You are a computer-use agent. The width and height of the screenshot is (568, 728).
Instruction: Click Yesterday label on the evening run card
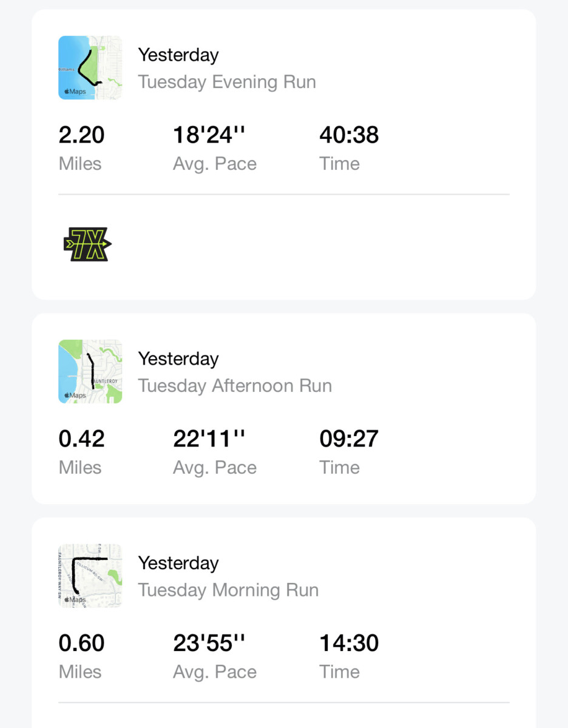point(178,55)
